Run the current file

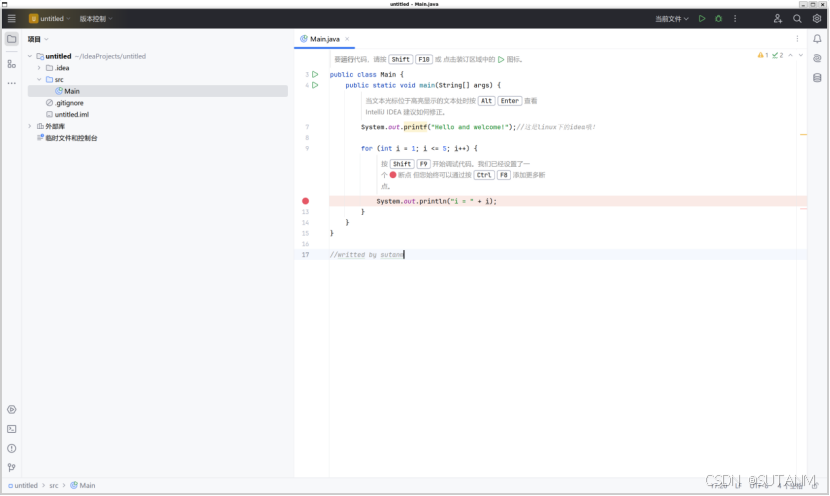point(702,19)
